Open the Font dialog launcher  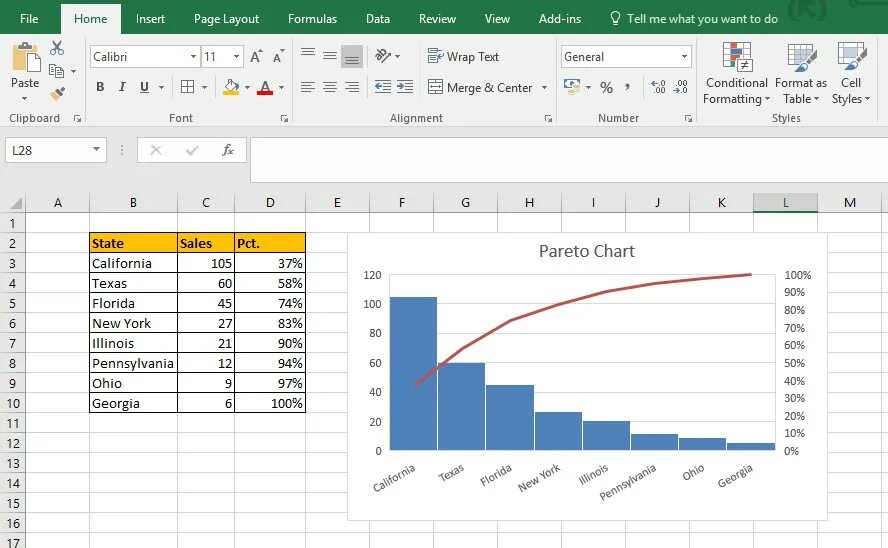point(284,118)
